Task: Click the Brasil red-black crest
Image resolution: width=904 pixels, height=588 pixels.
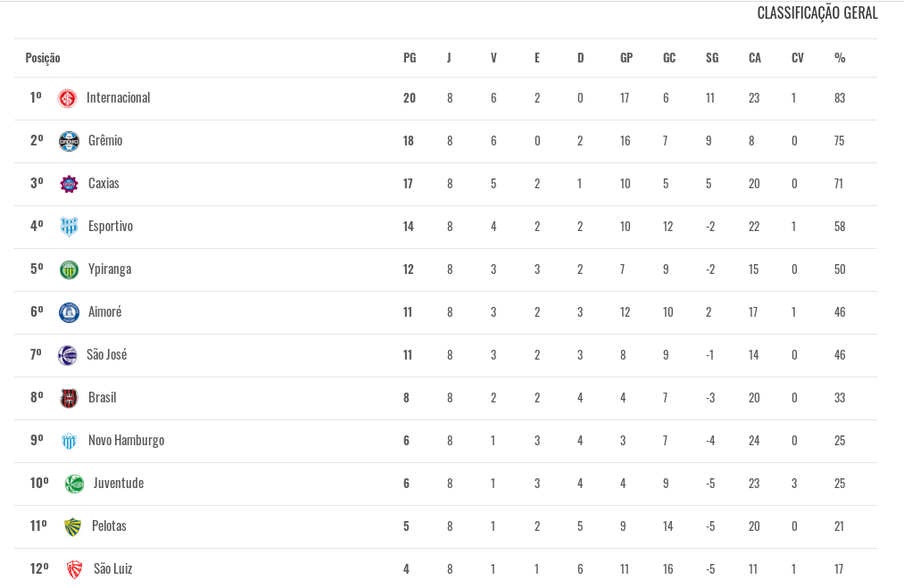Action: tap(69, 398)
